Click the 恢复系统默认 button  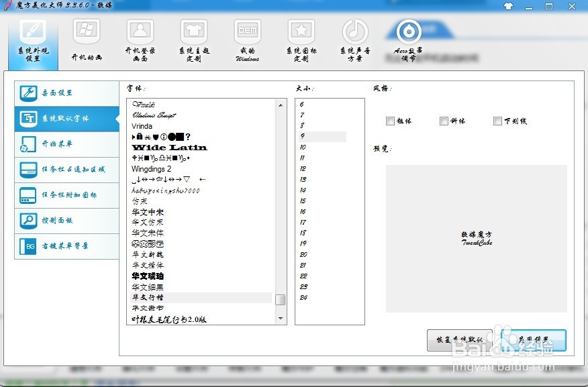click(459, 340)
